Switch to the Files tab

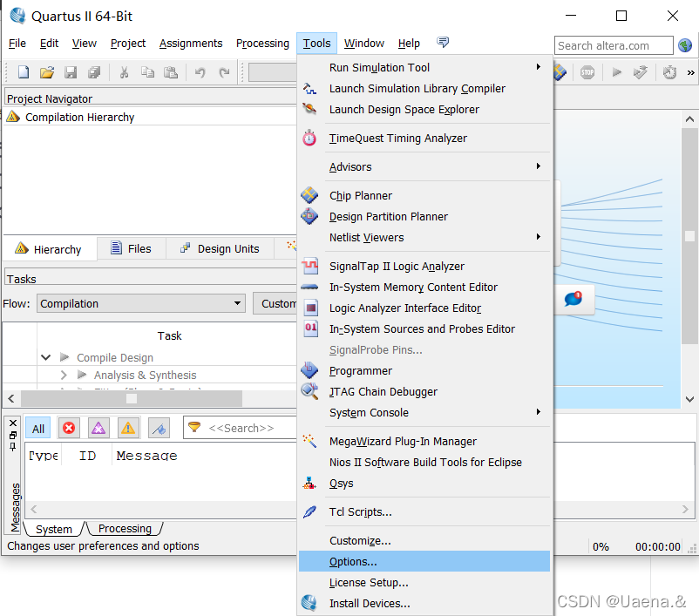coord(131,248)
